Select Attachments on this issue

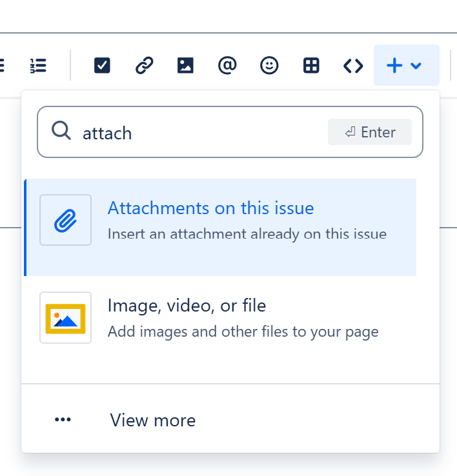tap(220, 228)
